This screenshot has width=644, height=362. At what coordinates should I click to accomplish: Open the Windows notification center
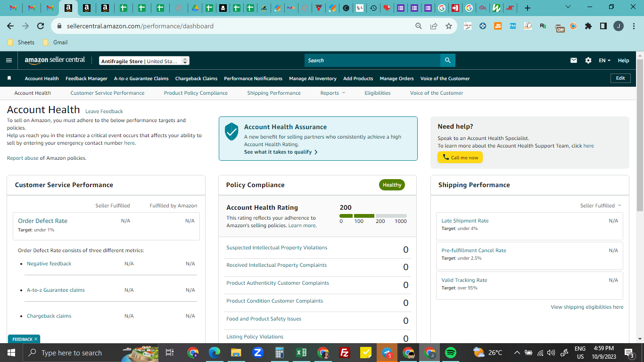click(x=629, y=353)
